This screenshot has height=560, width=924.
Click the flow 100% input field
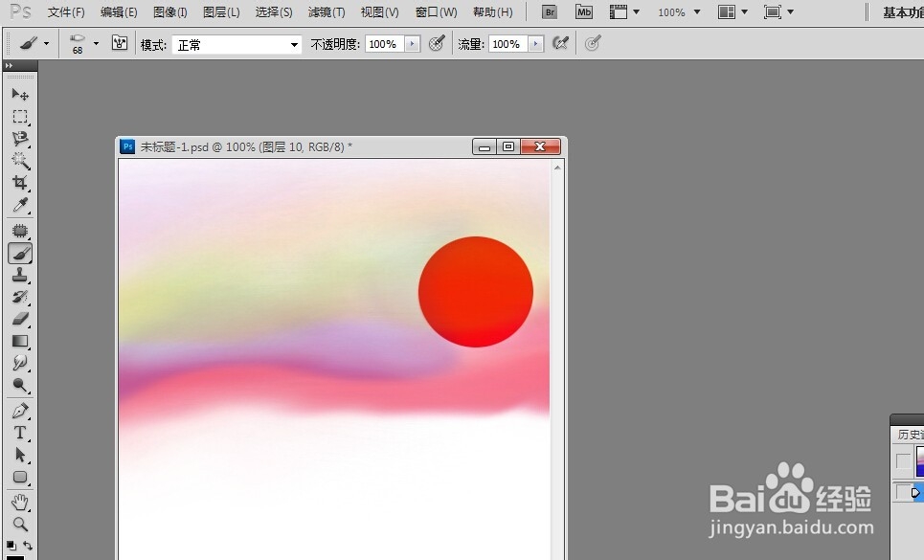pyautogui.click(x=508, y=44)
